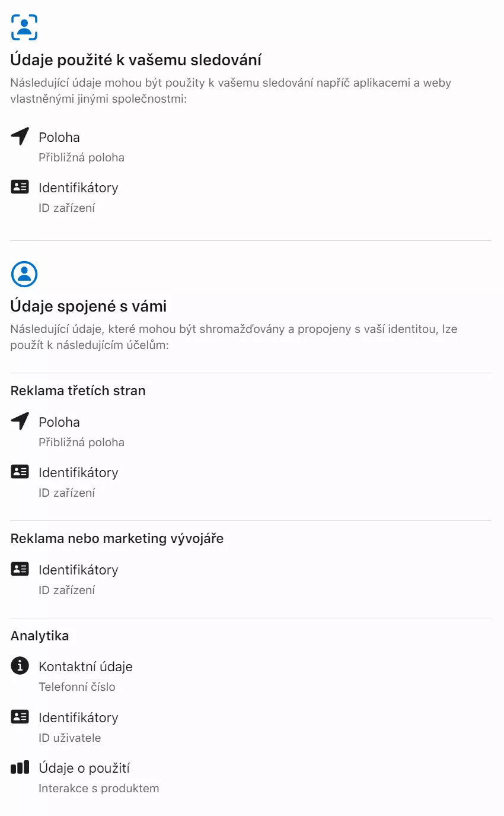Click ID card icon beside first Identifikátory

pos(20,187)
